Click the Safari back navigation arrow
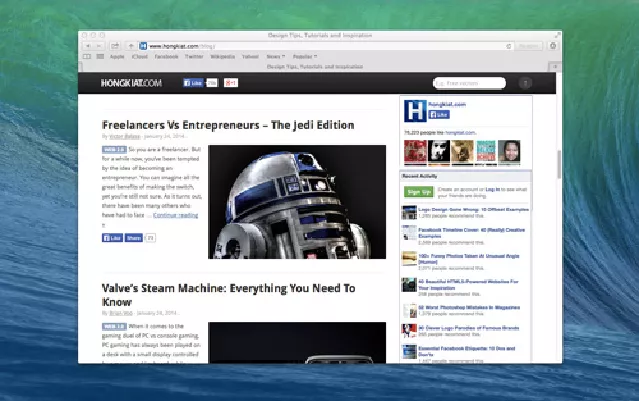639x401 pixels. pyautogui.click(x=88, y=45)
